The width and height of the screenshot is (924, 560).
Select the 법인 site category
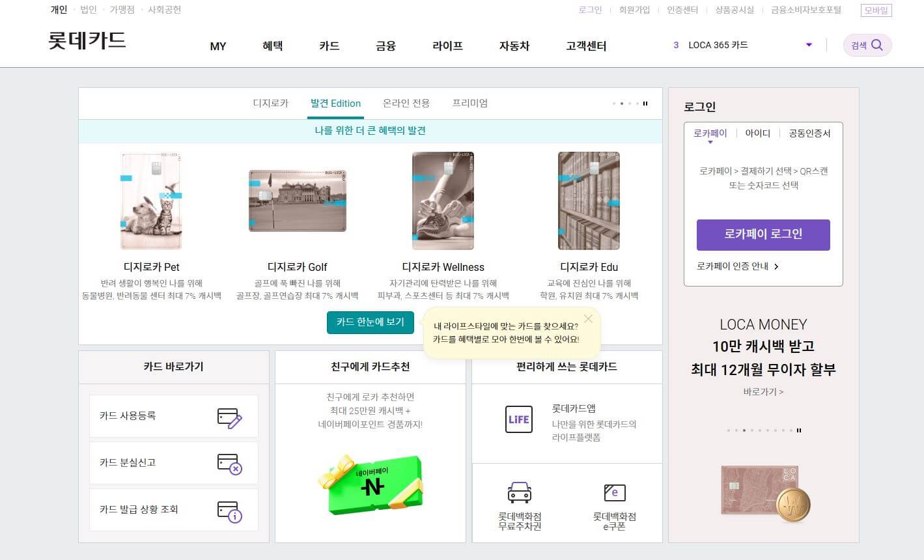(89, 10)
